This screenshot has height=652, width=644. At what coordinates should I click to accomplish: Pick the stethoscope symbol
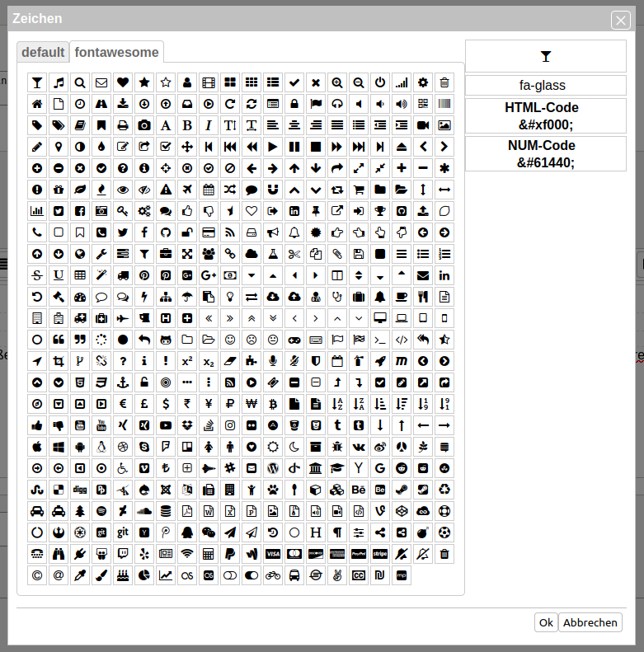point(337,297)
